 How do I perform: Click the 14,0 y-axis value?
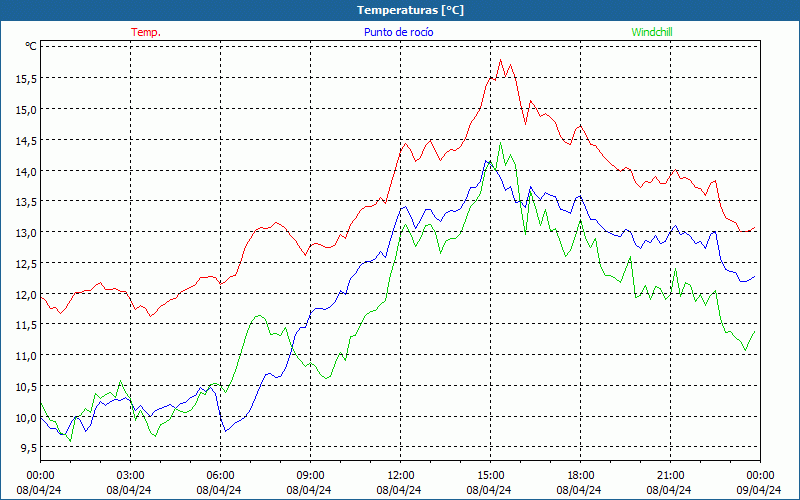pyautogui.click(x=26, y=171)
